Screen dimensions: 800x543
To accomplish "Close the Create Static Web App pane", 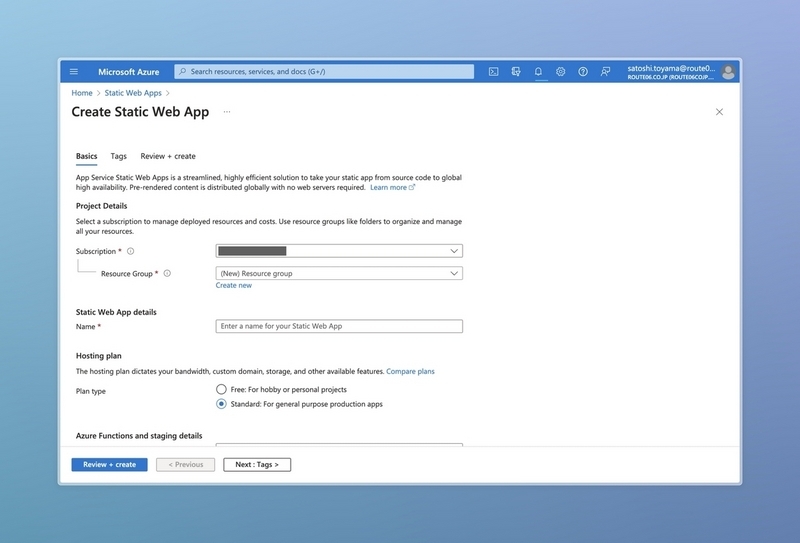I will click(719, 112).
